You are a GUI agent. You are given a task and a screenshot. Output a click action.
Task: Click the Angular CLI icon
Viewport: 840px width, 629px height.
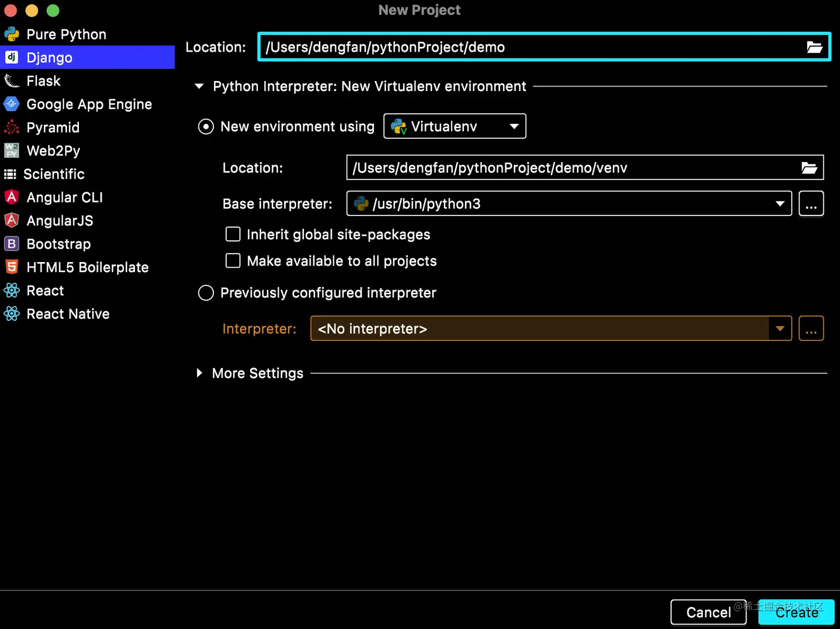12,197
